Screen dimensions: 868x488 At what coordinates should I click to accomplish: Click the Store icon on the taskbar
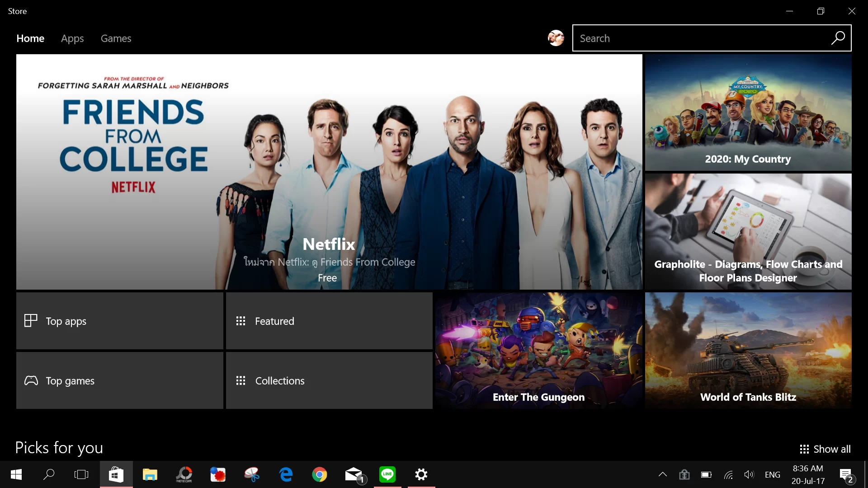[116, 474]
